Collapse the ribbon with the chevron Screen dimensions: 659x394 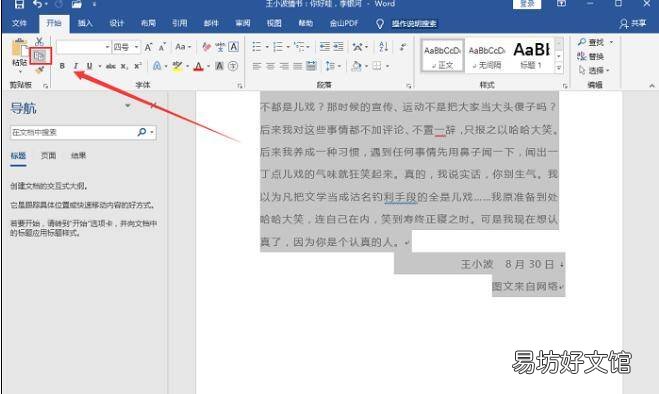[651, 85]
